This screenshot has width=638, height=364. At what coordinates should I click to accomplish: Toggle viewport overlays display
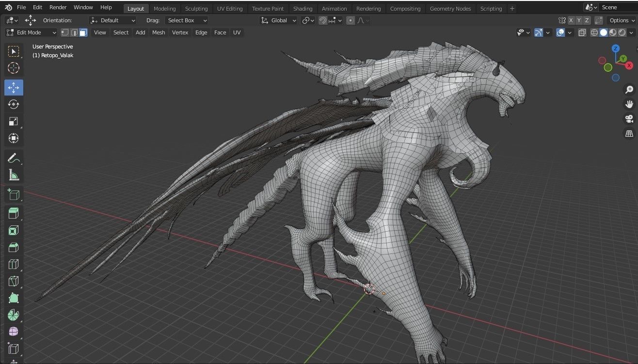(x=560, y=32)
